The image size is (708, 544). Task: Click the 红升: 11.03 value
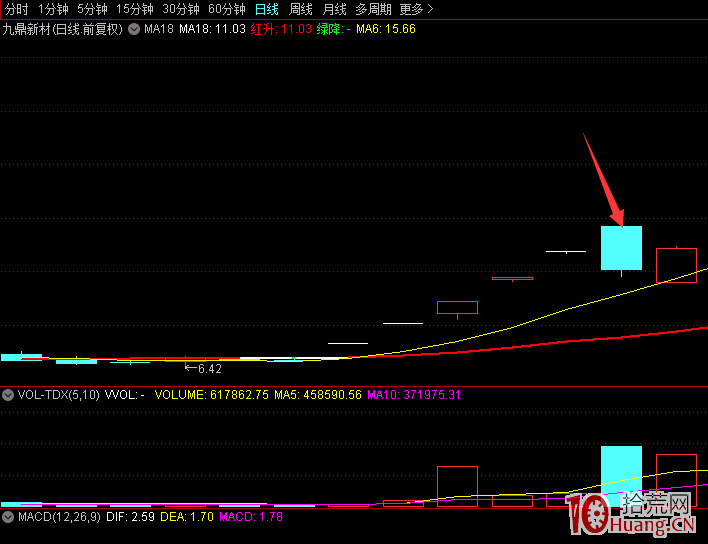coord(281,29)
